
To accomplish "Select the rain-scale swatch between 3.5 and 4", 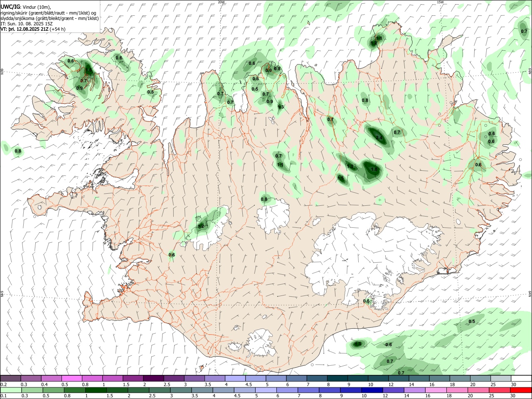I will 203,390.
